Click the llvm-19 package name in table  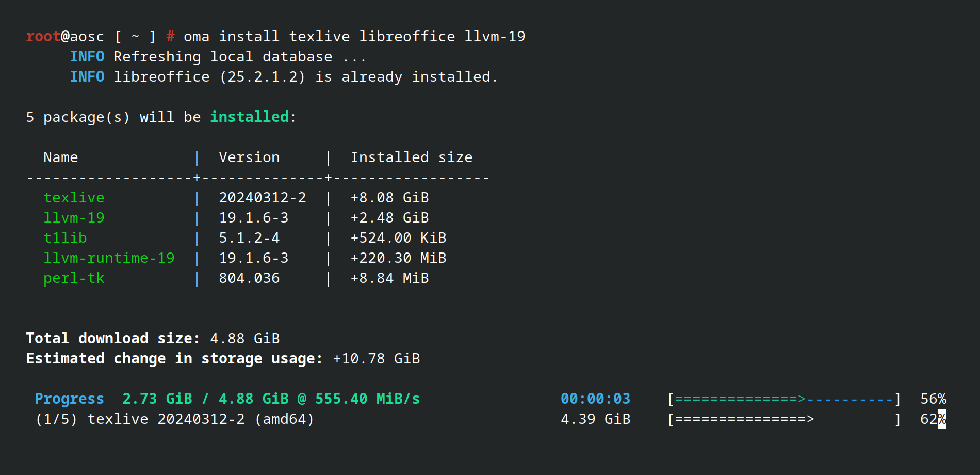[74, 218]
